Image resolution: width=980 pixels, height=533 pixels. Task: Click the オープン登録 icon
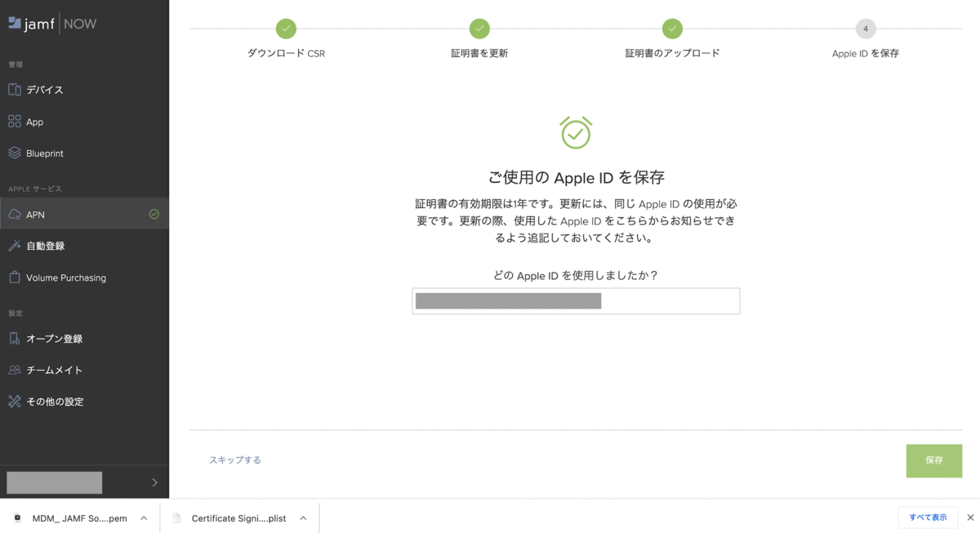(x=15, y=338)
